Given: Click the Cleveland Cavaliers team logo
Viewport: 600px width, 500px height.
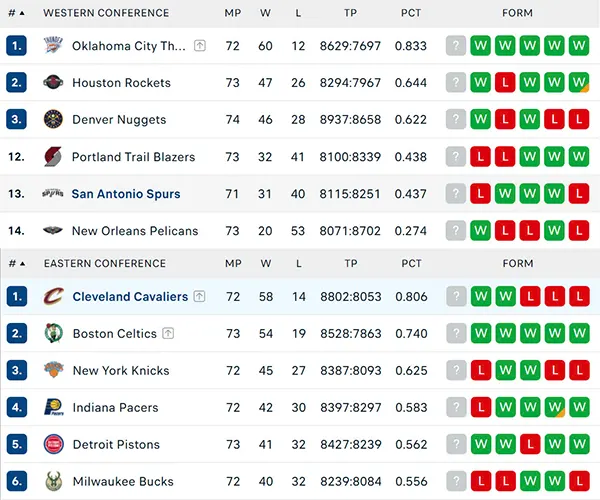Looking at the screenshot, I should [54, 296].
